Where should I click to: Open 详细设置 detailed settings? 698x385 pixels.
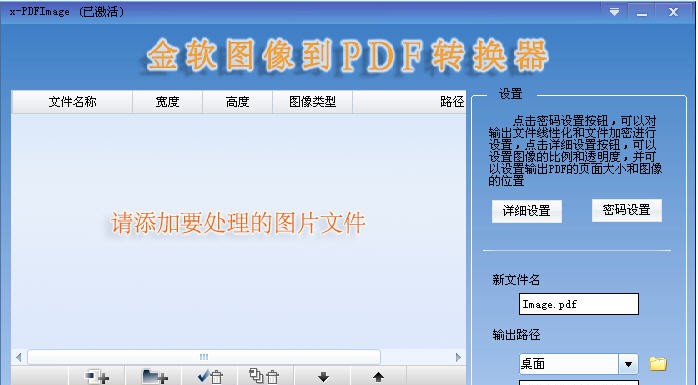527,211
